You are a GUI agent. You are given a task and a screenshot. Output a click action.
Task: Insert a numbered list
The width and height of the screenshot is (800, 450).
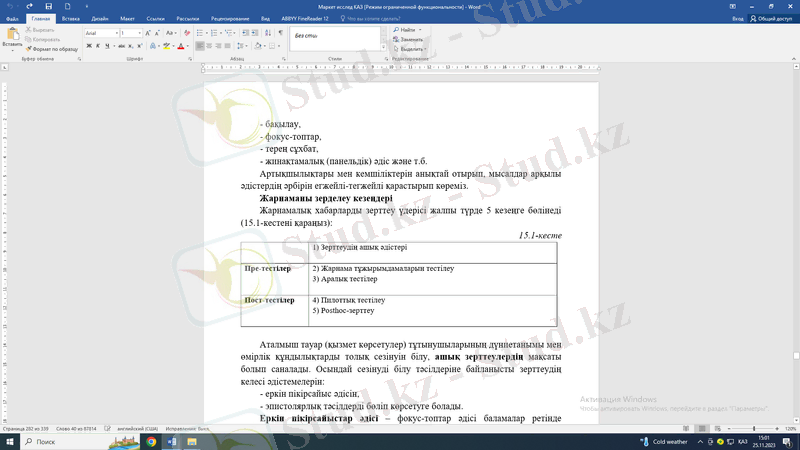point(214,33)
